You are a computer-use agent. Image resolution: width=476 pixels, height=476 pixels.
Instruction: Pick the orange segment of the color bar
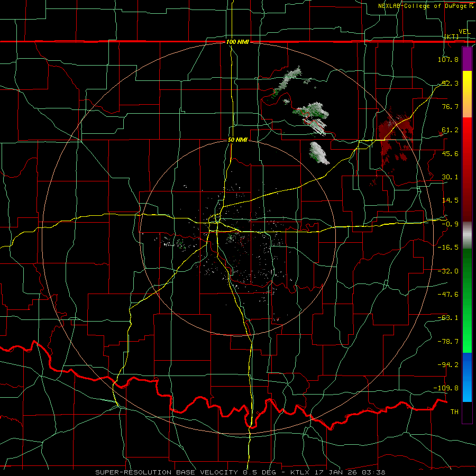pos(467,105)
